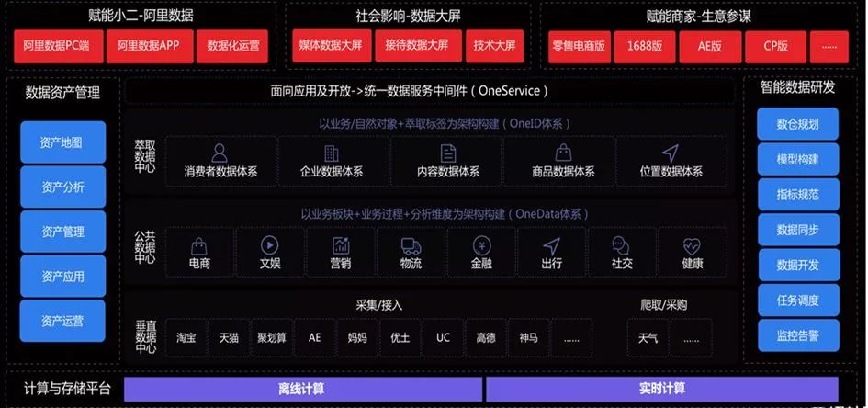The image size is (868, 408).
Task: Select the heartbeat icon above 健康
Action: [x=692, y=245]
